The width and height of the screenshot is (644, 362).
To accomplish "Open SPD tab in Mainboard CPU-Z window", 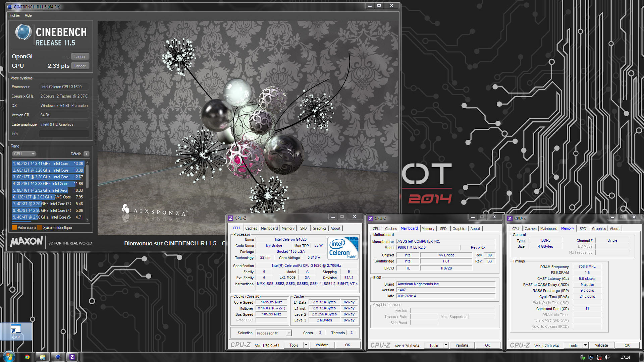I will [x=443, y=229].
